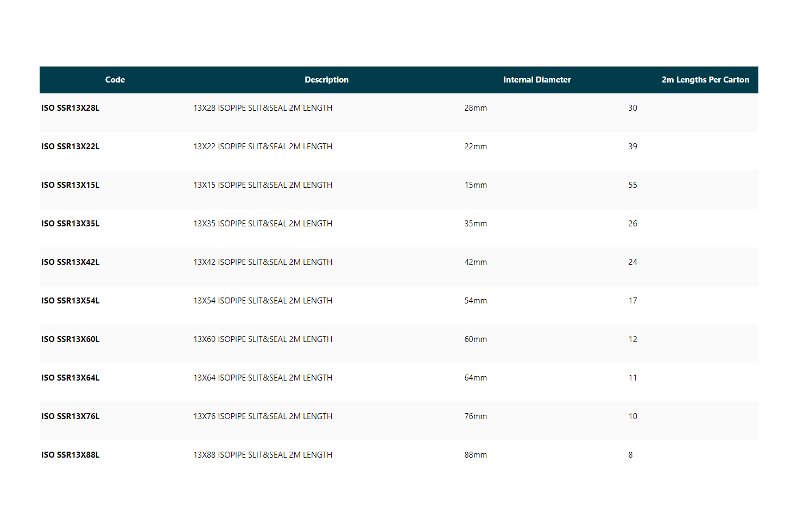This screenshot has height=532, width=798.
Task: Click the Code column header
Action: 115,80
